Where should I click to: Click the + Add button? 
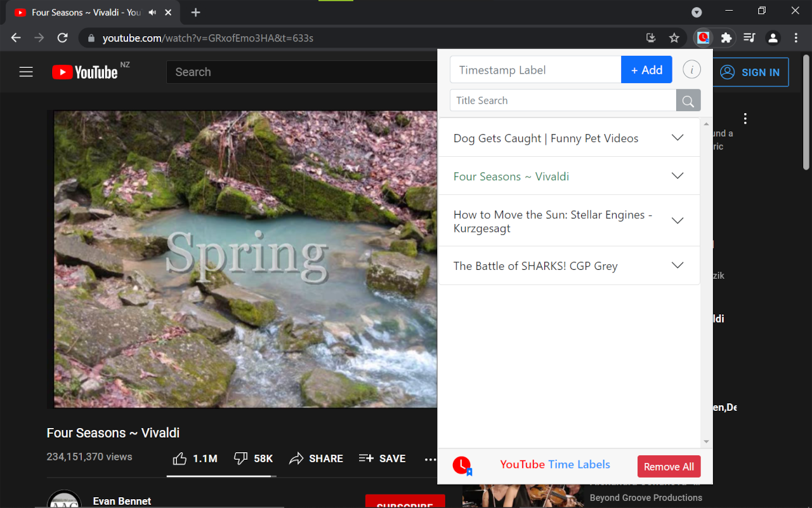(646, 70)
